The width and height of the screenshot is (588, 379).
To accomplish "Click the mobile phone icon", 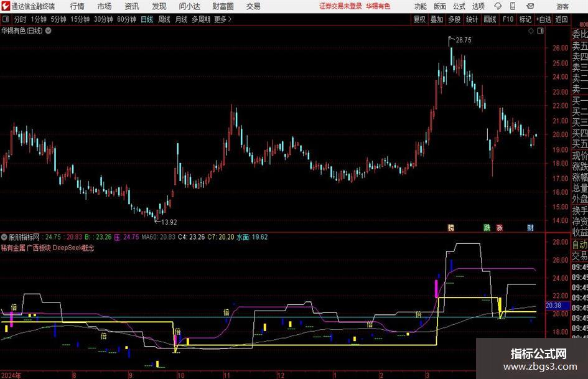I will tap(513, 6).
